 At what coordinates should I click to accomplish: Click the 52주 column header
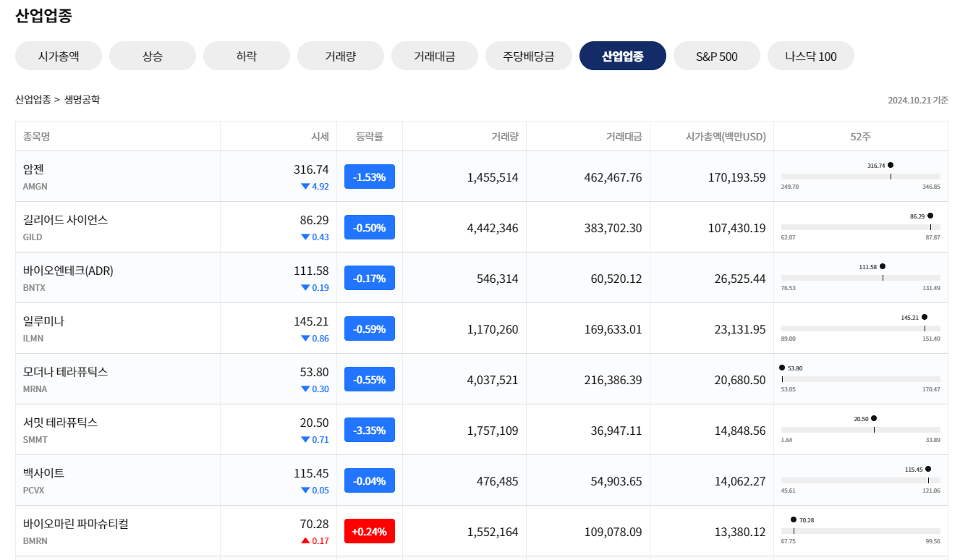click(x=861, y=136)
